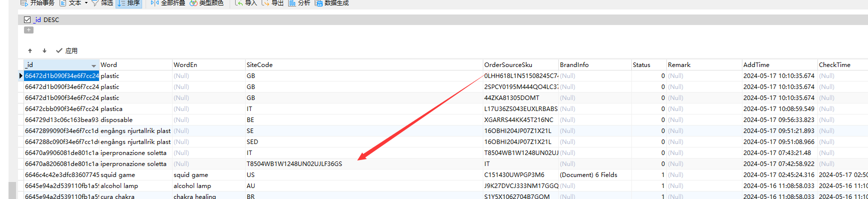Select the _id cell 664729d13c06c163bea93

[62, 120]
